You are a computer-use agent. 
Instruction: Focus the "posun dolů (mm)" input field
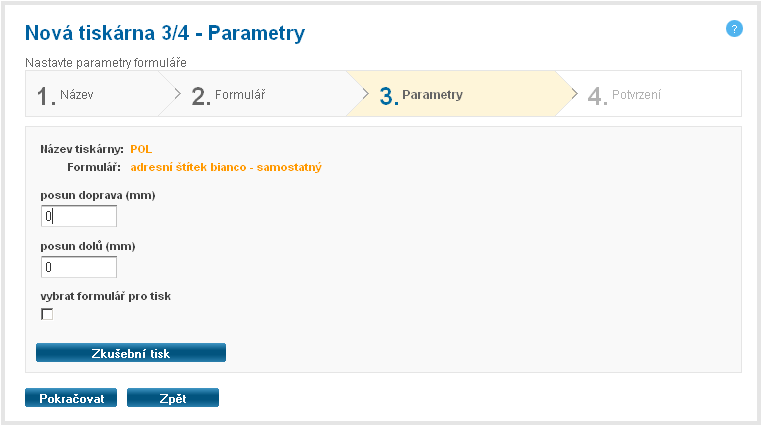tap(79, 267)
